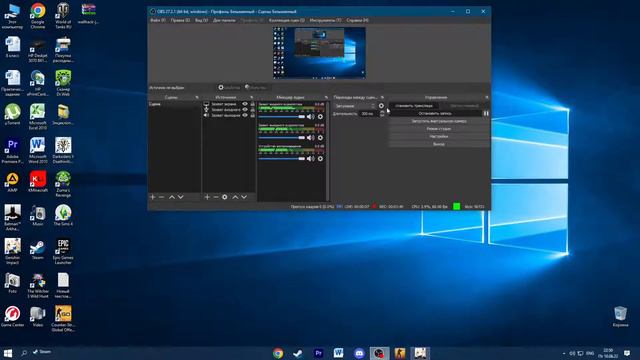Move the source down in Sources panel

tap(244, 197)
